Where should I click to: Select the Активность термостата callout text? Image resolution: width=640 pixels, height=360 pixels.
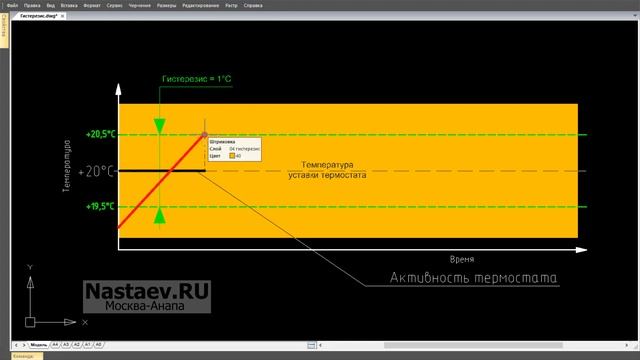pos(473,278)
